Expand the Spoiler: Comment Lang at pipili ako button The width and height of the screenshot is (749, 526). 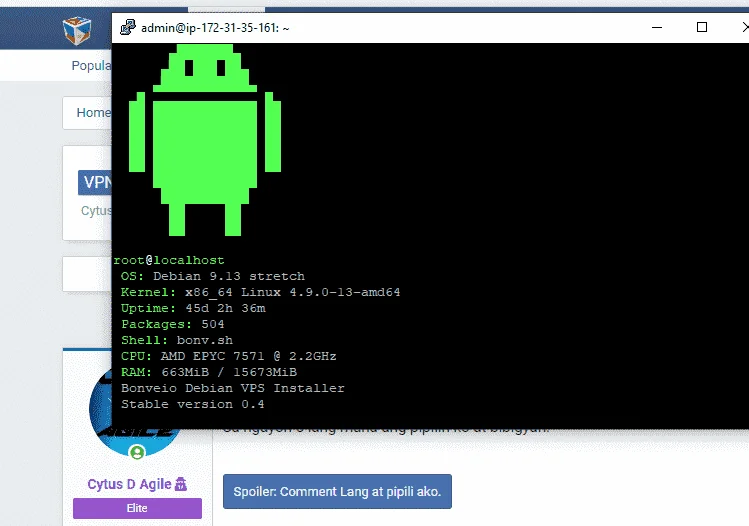pos(337,492)
